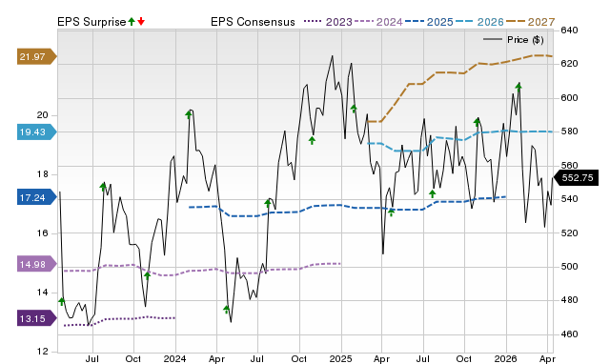Click the surprise arrow at the early 2026 price peak
The width and height of the screenshot is (610, 364).
tap(518, 87)
